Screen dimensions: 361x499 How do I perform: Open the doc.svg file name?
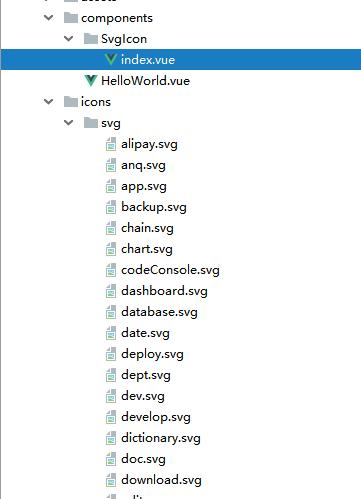click(x=143, y=459)
